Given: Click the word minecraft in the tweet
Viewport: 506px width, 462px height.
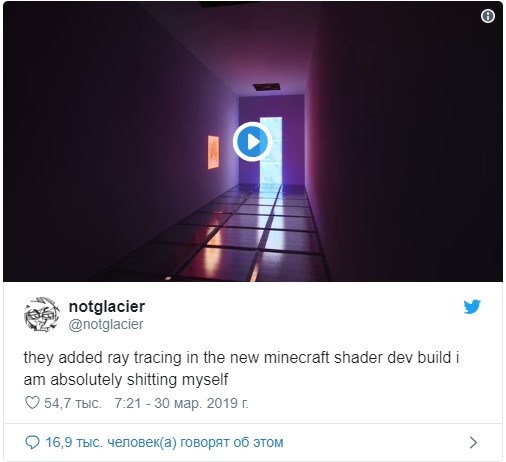Looking at the screenshot, I should point(296,357).
